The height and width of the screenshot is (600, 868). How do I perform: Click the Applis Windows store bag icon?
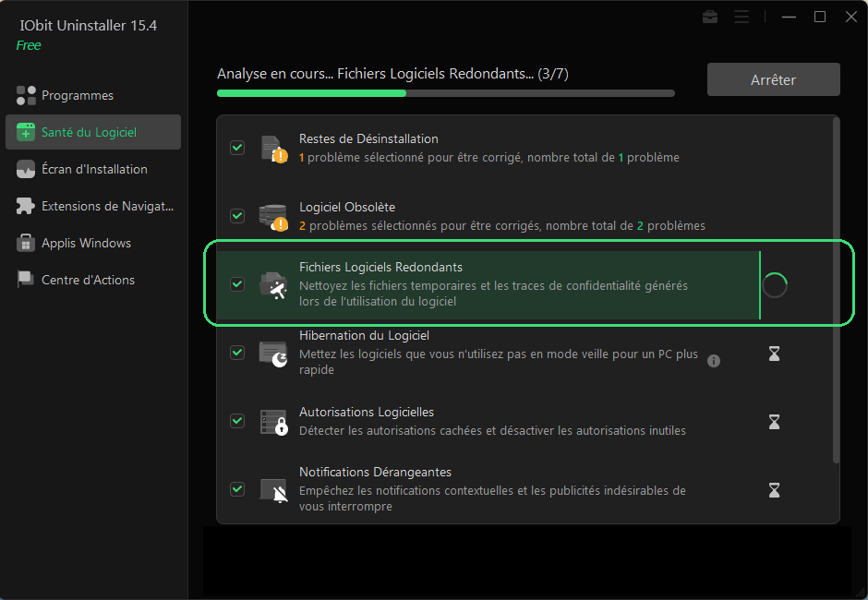point(26,243)
